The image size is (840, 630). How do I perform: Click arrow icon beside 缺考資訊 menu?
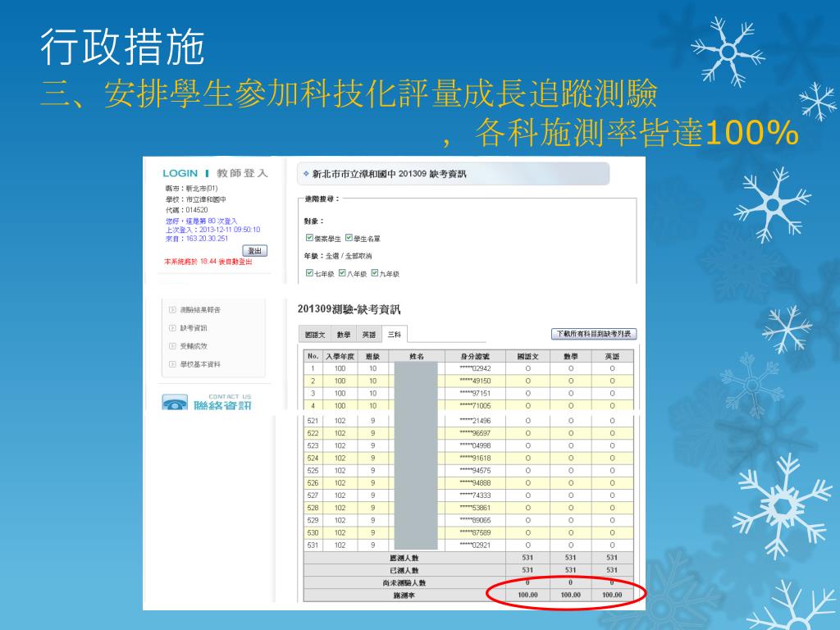(172, 328)
